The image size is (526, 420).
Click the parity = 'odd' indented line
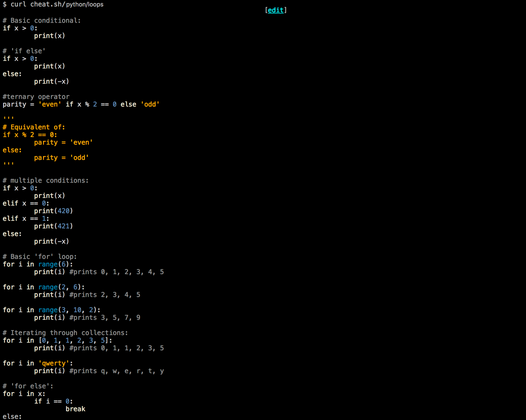pos(61,158)
